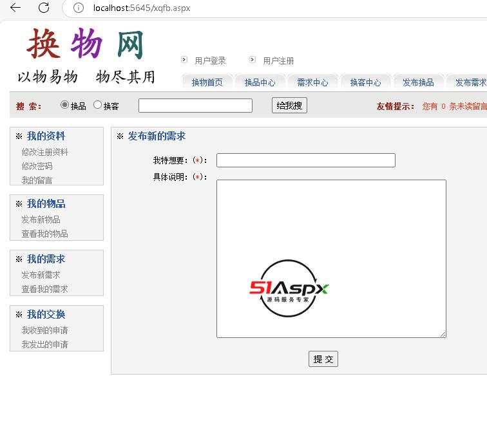Click the 我的资料 section heading
This screenshot has width=487, height=448.
click(46, 136)
